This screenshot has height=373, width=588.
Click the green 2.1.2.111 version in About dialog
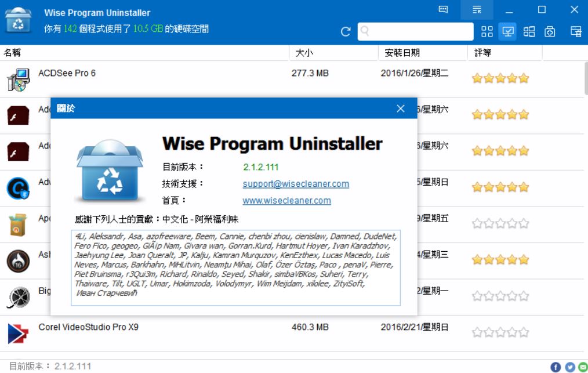click(260, 167)
